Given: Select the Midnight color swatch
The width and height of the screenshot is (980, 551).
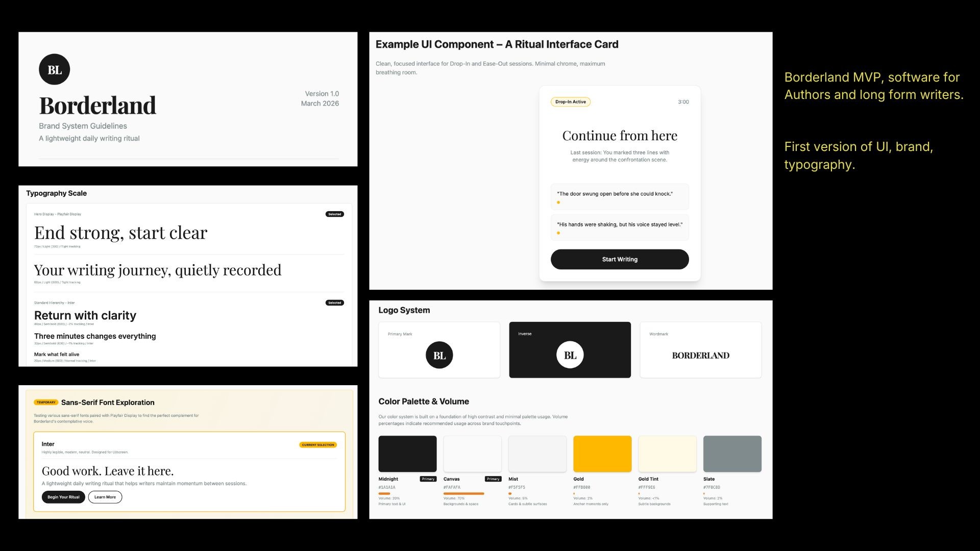Looking at the screenshot, I should pyautogui.click(x=407, y=454).
